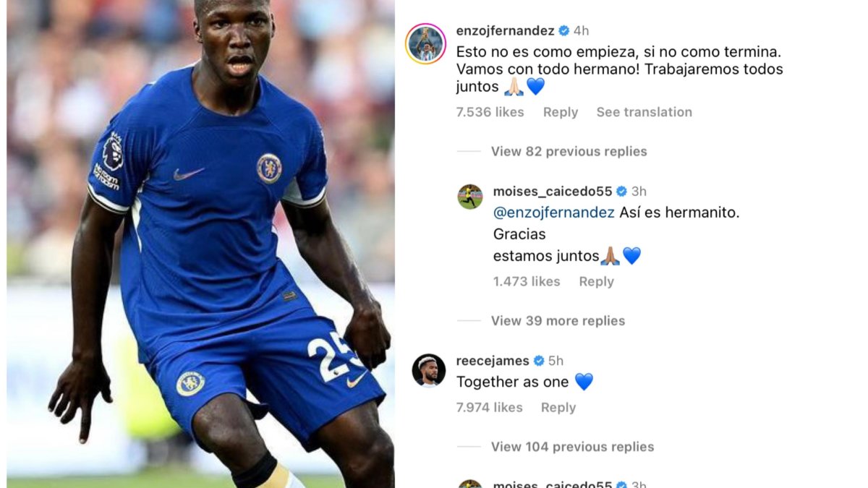This screenshot has height=488, width=868.
Task: Open the reecejames username link
Action: point(493,361)
